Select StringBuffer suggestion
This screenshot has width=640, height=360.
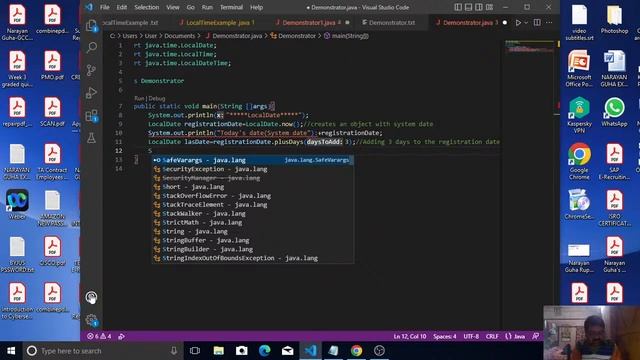point(253,240)
